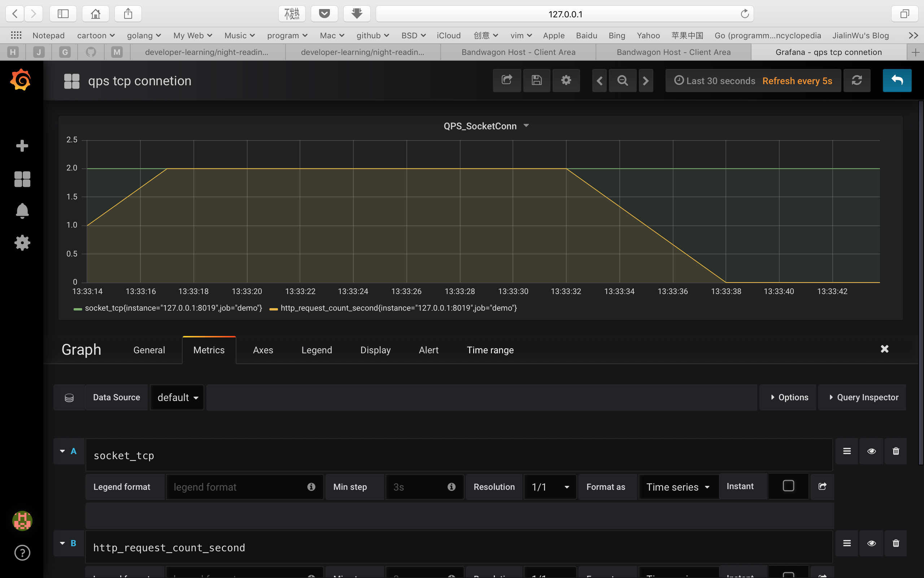Screen dimensions: 924x578
Task: Switch to the General tab
Action: [149, 350]
